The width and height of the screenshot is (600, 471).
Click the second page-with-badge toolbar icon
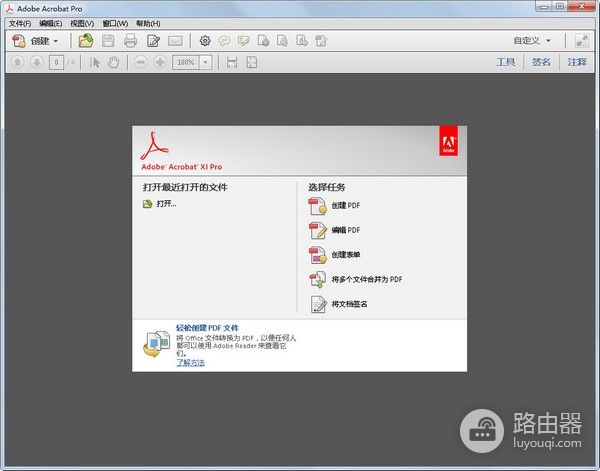tap(282, 41)
